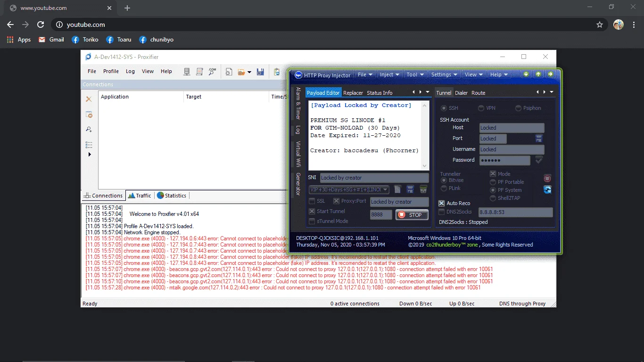Screen dimensions: 644x362
Task: Open the View dropdown in HTTP Proxy Injector
Action: [474, 74]
